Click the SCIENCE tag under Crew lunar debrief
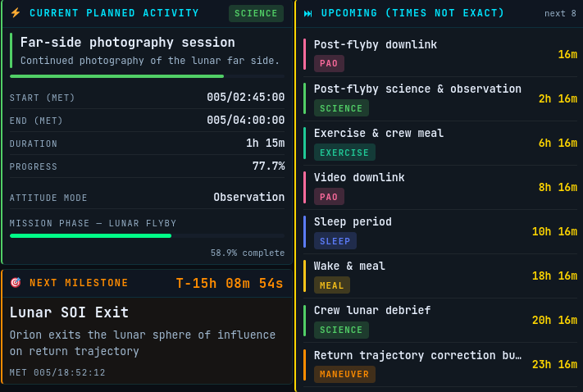Image resolution: width=583 pixels, height=392 pixels. click(341, 330)
